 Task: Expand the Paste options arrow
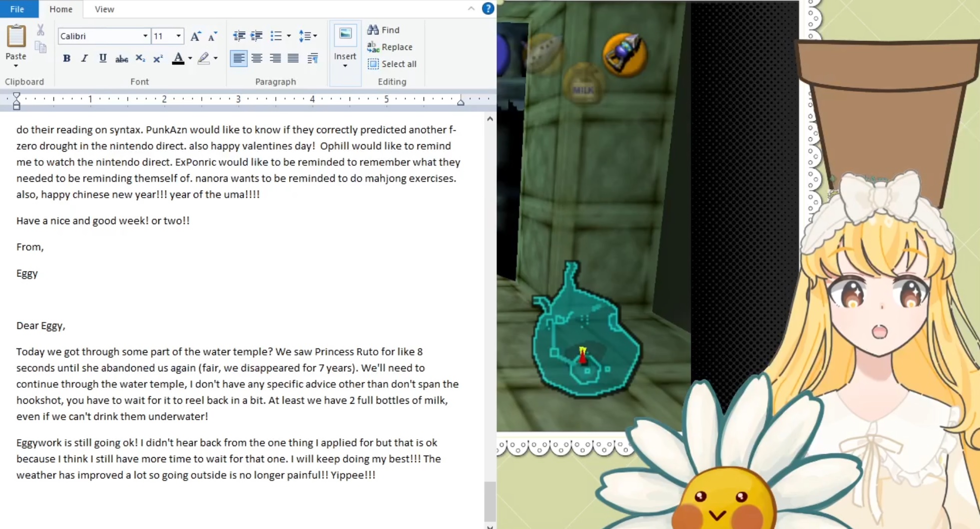16,66
